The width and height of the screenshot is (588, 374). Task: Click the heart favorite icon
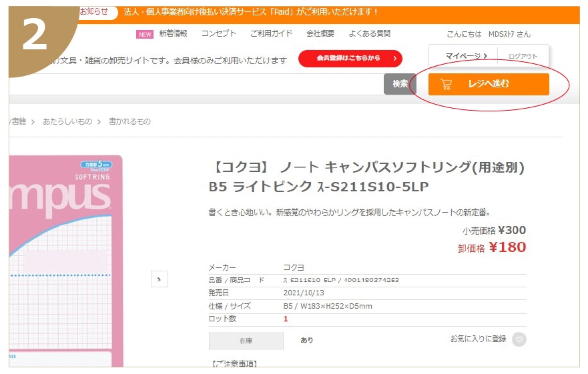tap(519, 339)
